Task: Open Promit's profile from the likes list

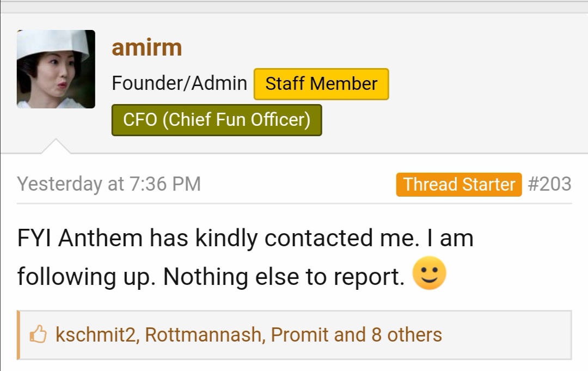Action: pos(299,334)
